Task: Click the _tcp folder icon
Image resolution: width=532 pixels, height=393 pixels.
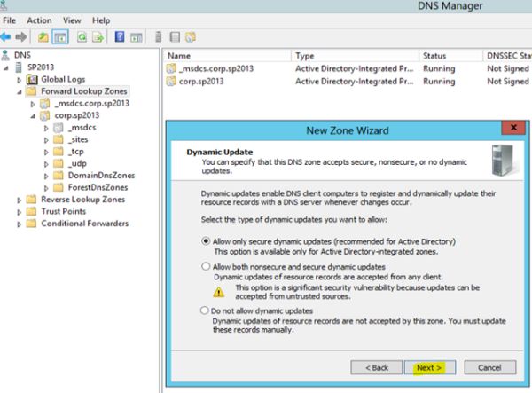Action: (59, 152)
